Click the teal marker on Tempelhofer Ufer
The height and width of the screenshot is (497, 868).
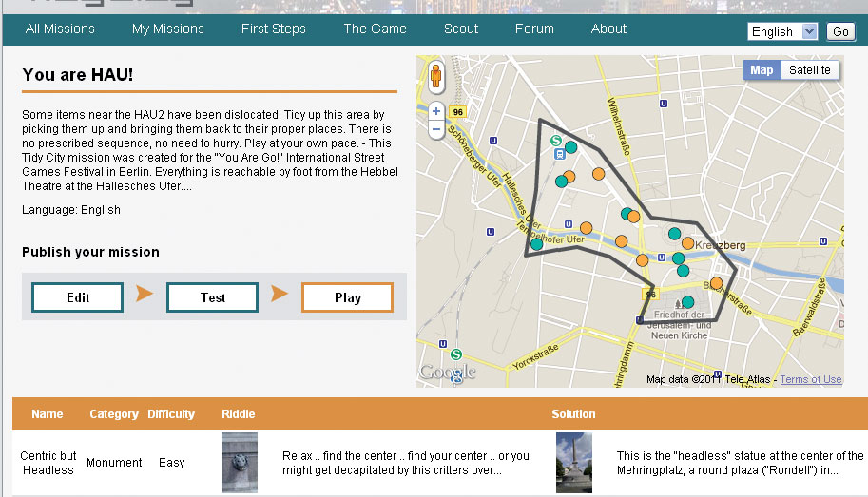[x=536, y=244]
